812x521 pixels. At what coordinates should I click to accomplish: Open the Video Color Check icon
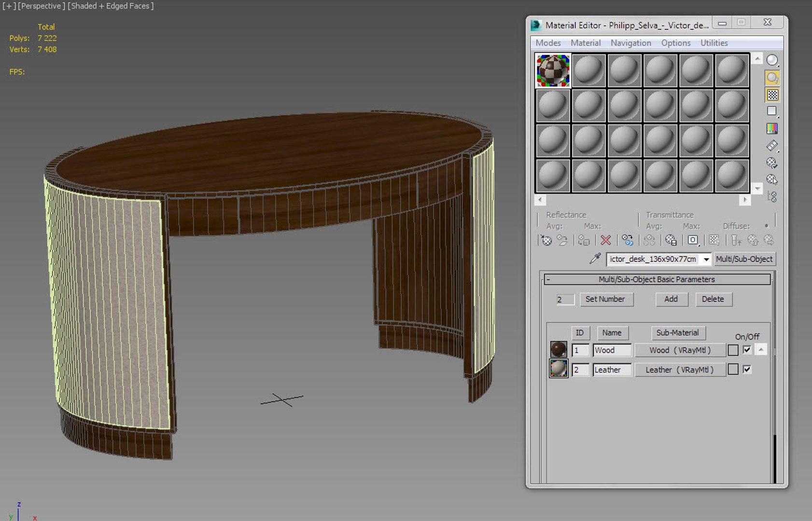[772, 128]
